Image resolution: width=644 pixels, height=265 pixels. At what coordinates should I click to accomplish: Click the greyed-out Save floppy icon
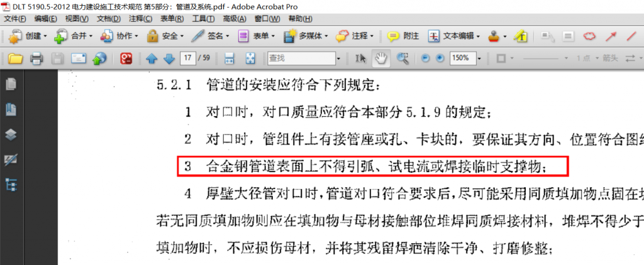pos(57,58)
